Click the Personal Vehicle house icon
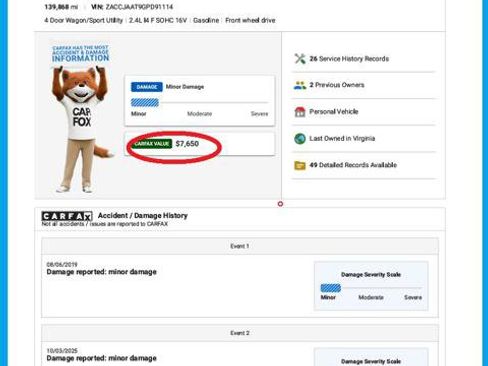 [x=300, y=112]
